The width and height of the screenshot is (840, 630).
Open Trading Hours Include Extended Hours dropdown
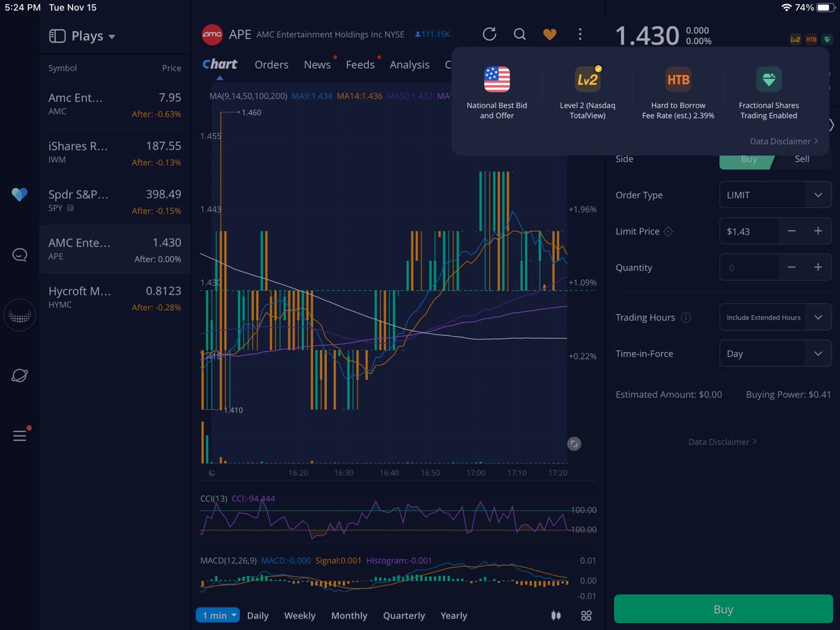pos(776,317)
